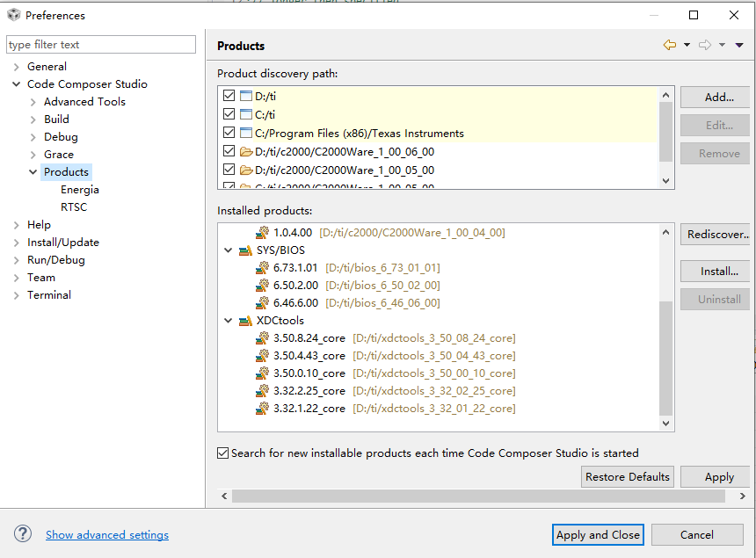Click the bios 6.46.6.00 product icon
This screenshot has height=558, width=756.
(x=262, y=302)
